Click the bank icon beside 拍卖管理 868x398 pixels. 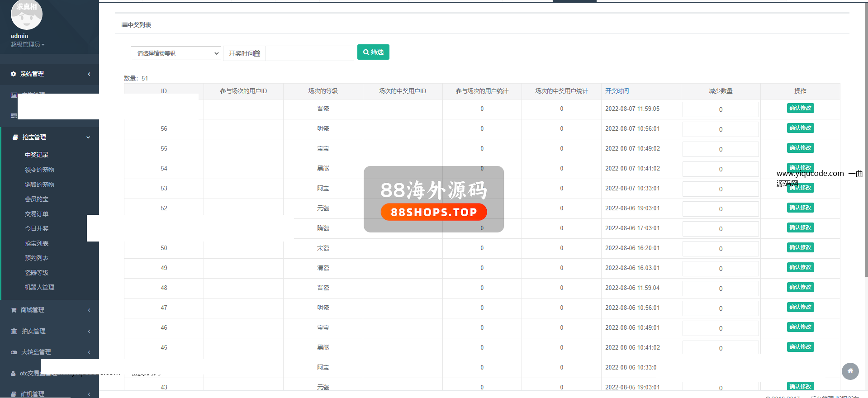point(14,331)
